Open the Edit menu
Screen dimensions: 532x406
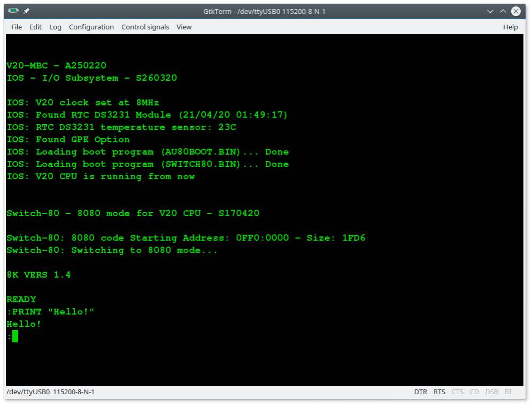tap(35, 27)
